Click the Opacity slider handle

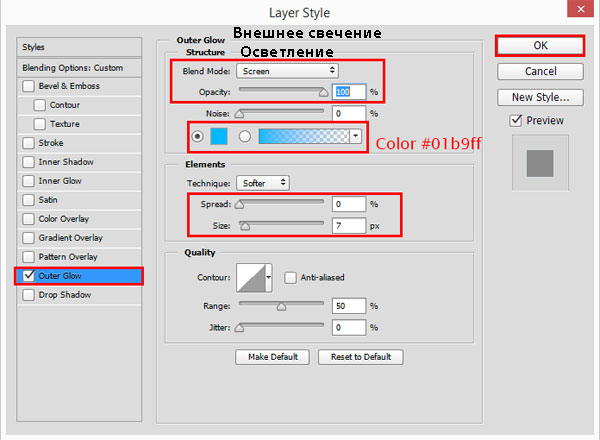click(x=323, y=93)
